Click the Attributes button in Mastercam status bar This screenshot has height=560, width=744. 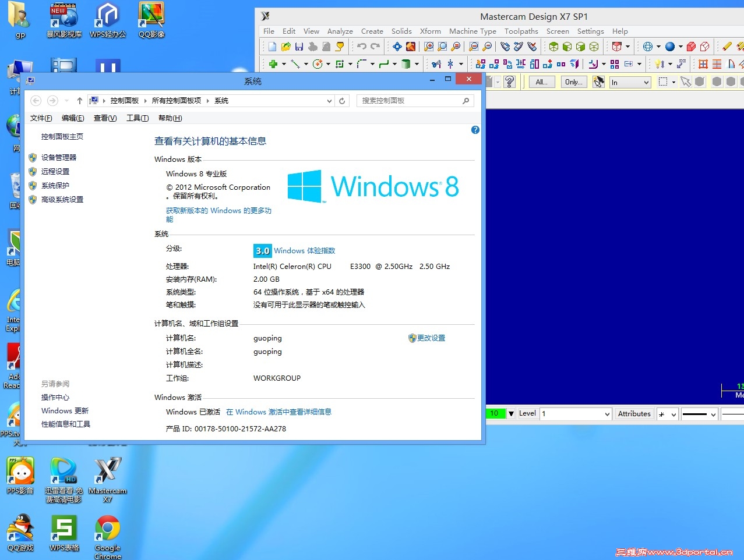click(x=634, y=414)
